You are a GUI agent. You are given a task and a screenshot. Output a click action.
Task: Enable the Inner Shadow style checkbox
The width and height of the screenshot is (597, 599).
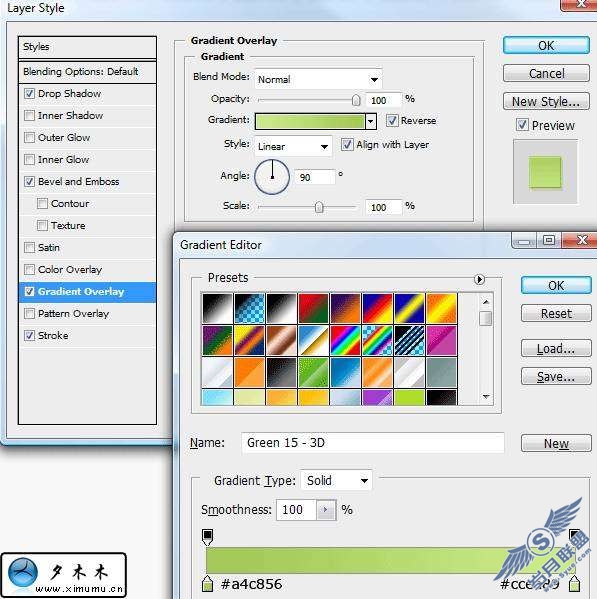coord(29,115)
